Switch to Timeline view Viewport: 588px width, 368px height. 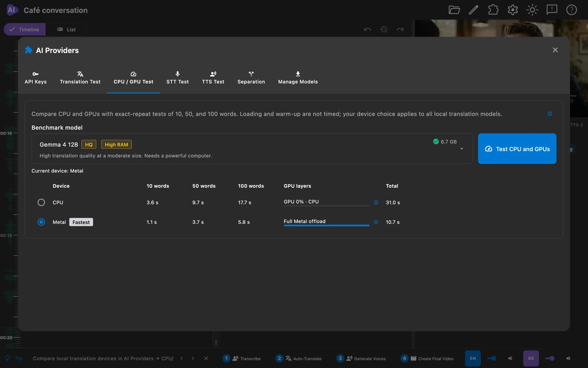(x=24, y=29)
